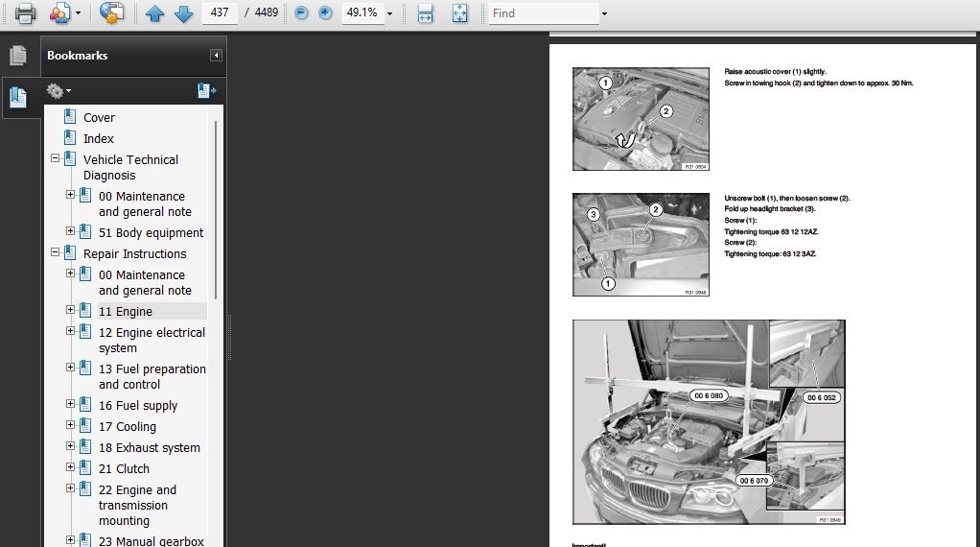Click the bookmark page icon next to Index
Image resolution: width=980 pixels, height=547 pixels.
click(x=70, y=137)
